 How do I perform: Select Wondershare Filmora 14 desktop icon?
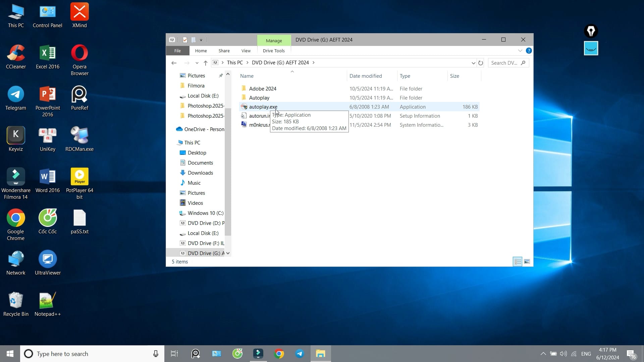[x=16, y=184]
